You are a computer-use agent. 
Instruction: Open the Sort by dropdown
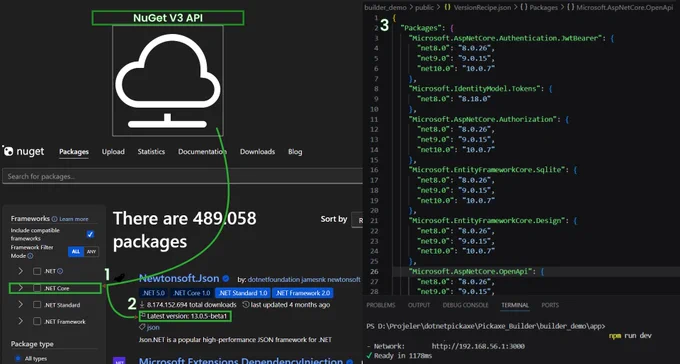pyautogui.click(x=357, y=220)
